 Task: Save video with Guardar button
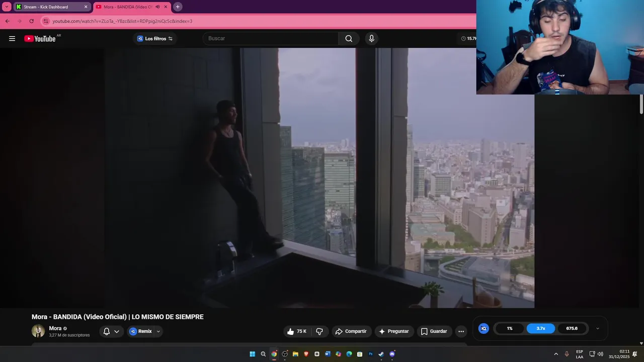click(x=434, y=331)
